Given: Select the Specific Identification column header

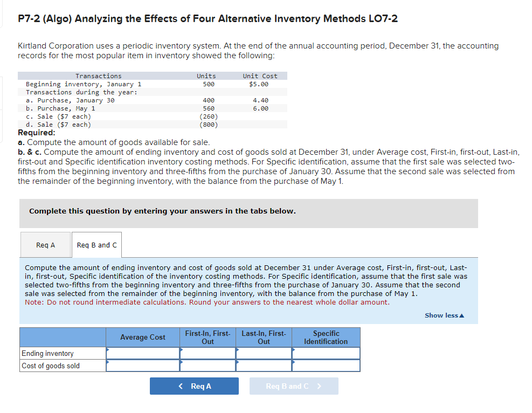Looking at the screenshot, I should 326,337.
